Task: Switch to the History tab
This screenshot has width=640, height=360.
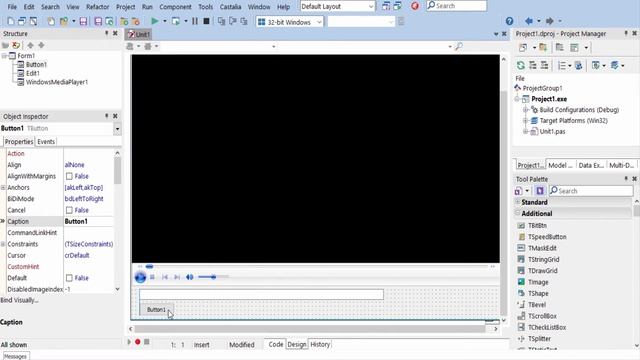Action: point(320,344)
